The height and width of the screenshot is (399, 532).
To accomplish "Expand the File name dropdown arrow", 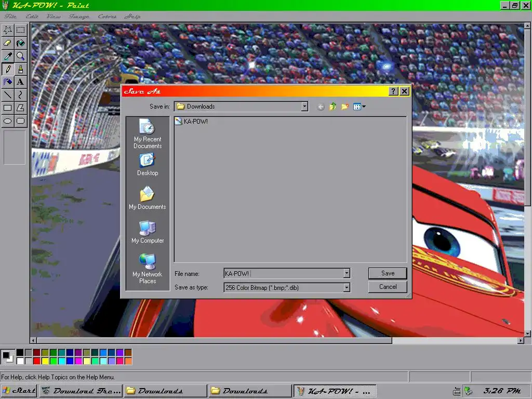I will coord(347,273).
